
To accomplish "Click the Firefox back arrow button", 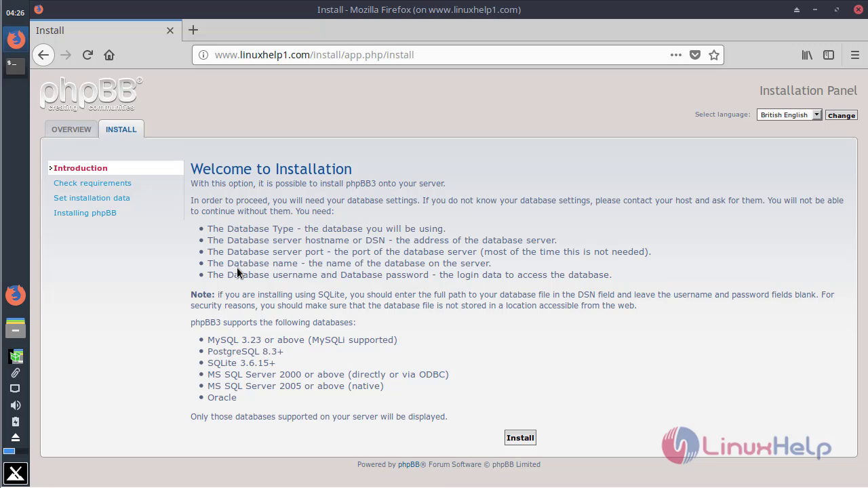I will coord(43,55).
